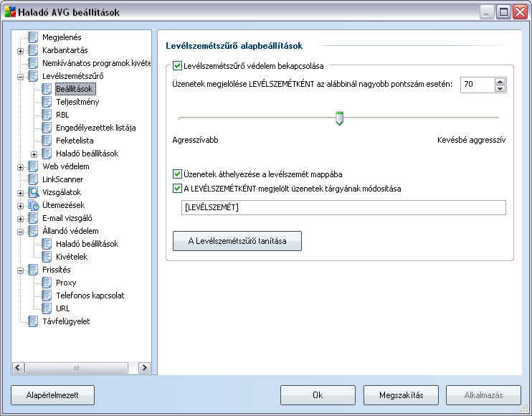Viewport: 532px width, 416px height.
Task: Open Haladó beállítások under Állandó védelem
Action: point(87,244)
